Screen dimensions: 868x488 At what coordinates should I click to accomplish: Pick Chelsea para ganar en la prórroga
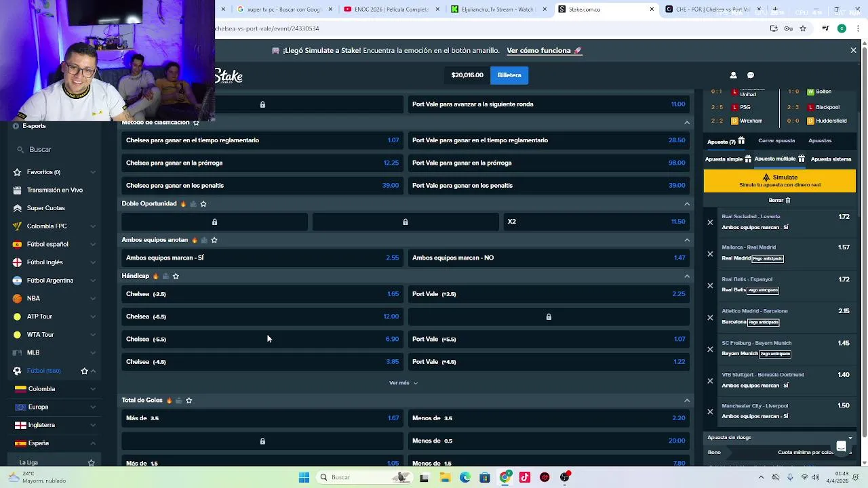262,163
